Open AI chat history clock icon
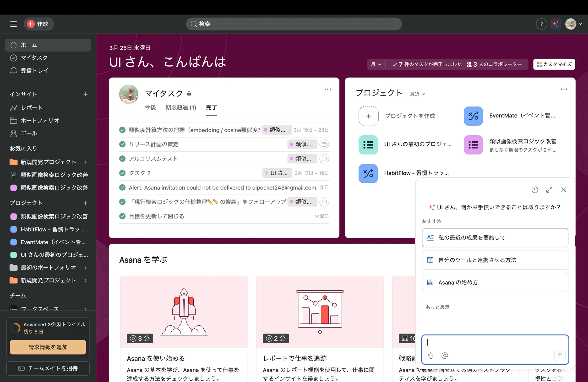 [x=535, y=190]
